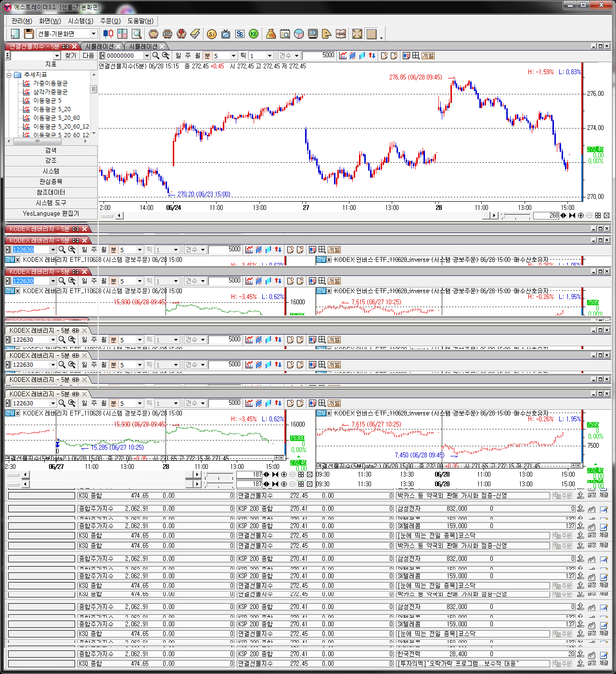Toggle the 개별 button in top chart toolbar

tap(428, 56)
